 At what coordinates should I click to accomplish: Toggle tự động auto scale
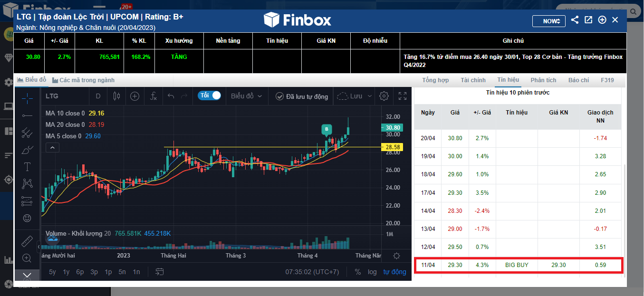pyautogui.click(x=395, y=272)
